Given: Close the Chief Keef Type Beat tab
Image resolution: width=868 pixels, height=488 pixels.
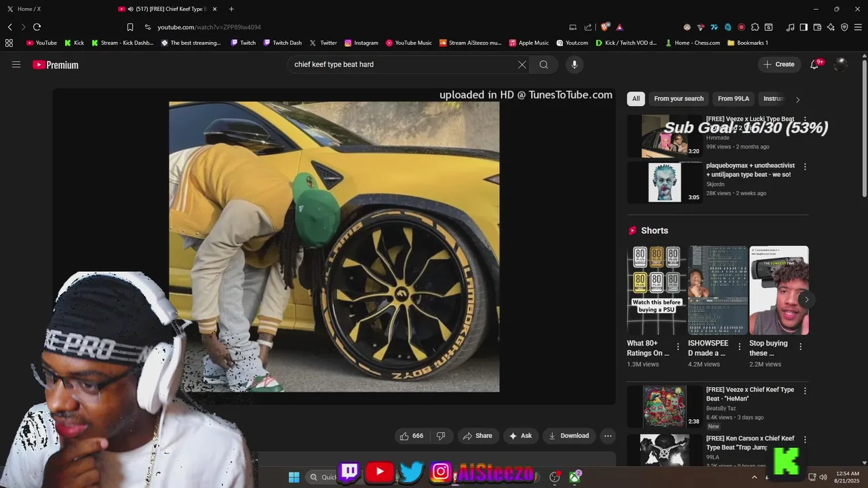Looking at the screenshot, I should click(215, 9).
